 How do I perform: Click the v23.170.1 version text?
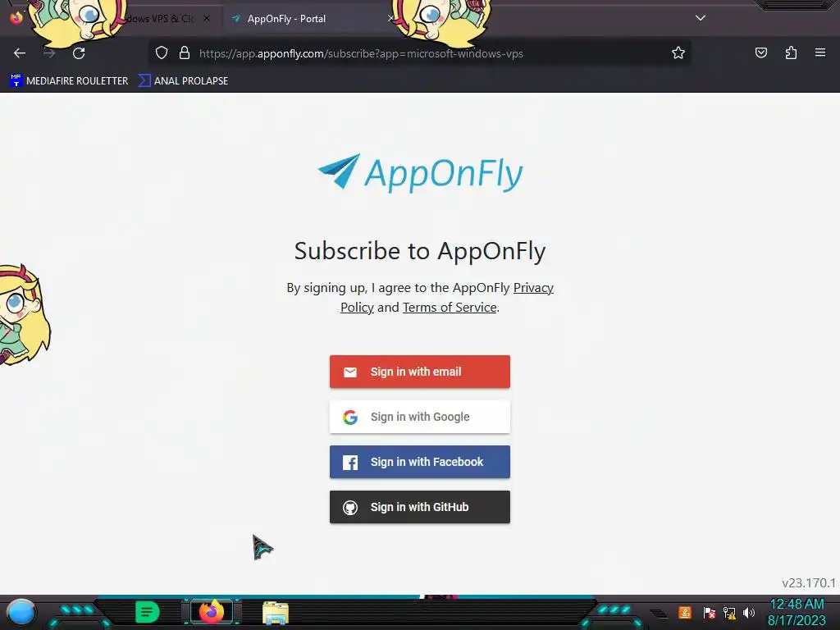coord(808,583)
